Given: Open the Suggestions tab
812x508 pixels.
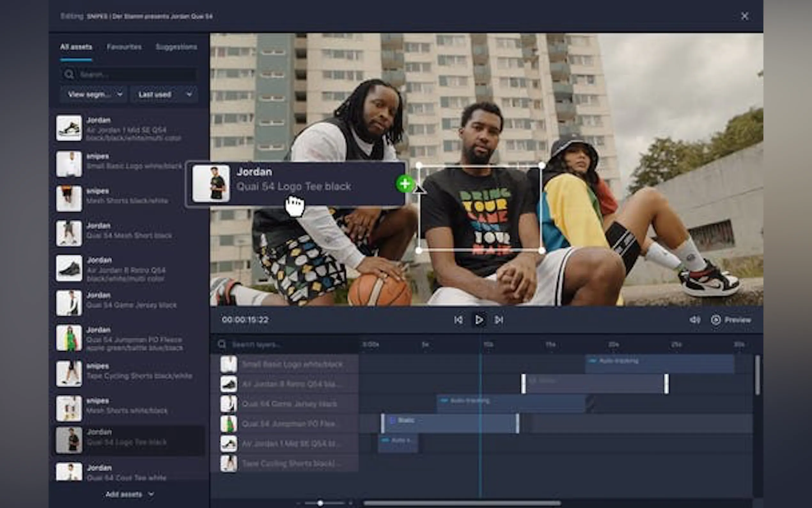Looking at the screenshot, I should pos(176,47).
